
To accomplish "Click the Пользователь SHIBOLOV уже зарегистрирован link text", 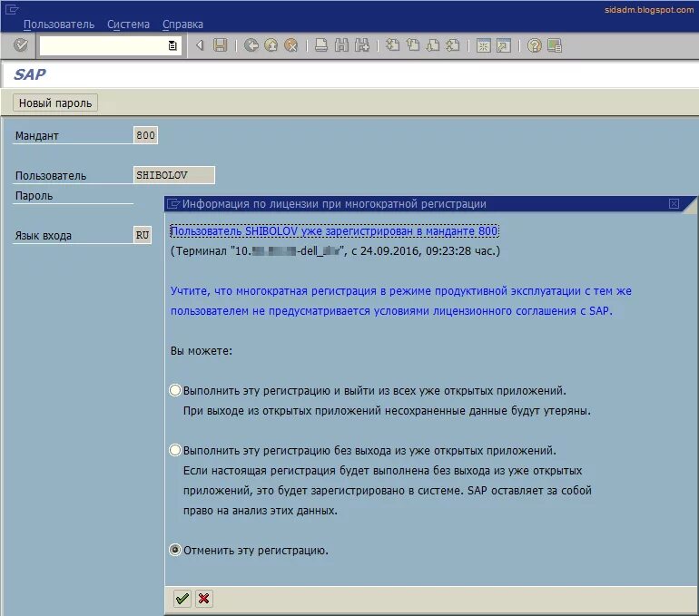I will 334,231.
